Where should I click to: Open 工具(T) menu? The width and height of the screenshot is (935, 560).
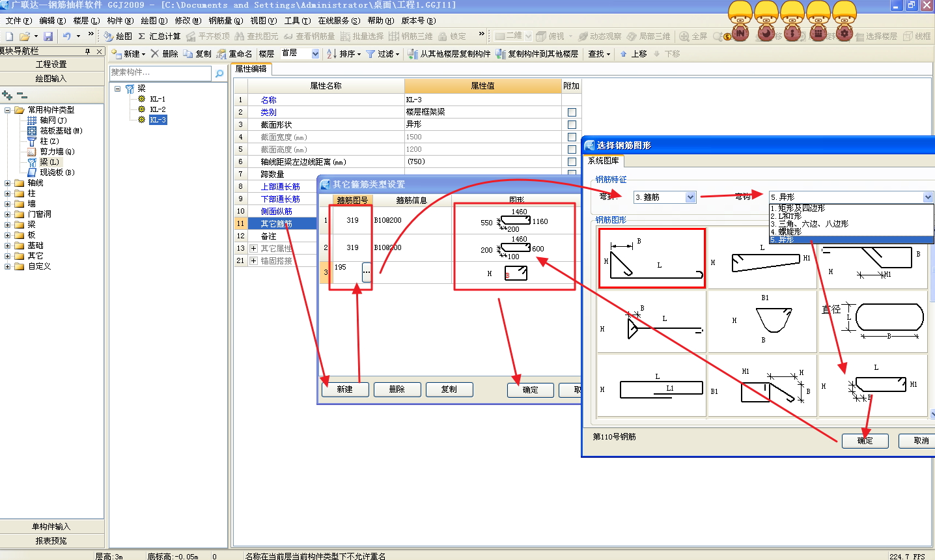(297, 21)
